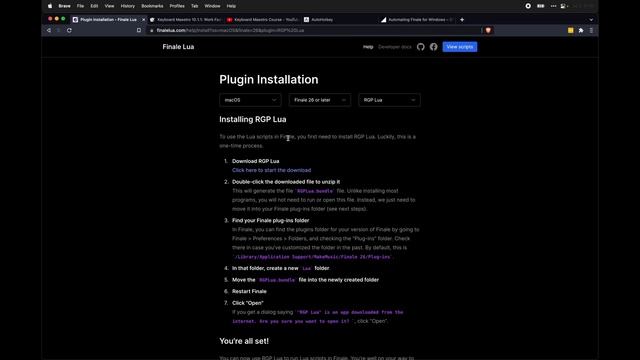Switch to Keyboard Maestro 10.1.1 tab
Viewport: 640px width, 360px height.
185,20
